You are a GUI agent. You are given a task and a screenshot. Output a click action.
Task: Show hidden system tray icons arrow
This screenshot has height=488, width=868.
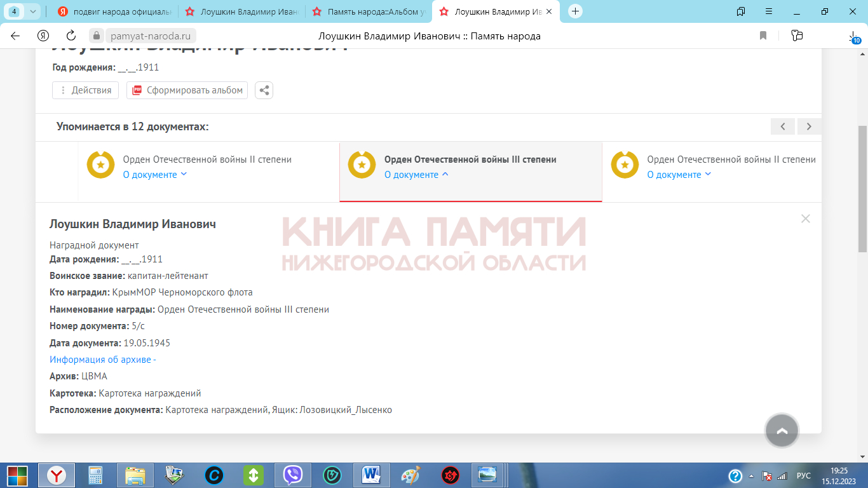pos(751,475)
